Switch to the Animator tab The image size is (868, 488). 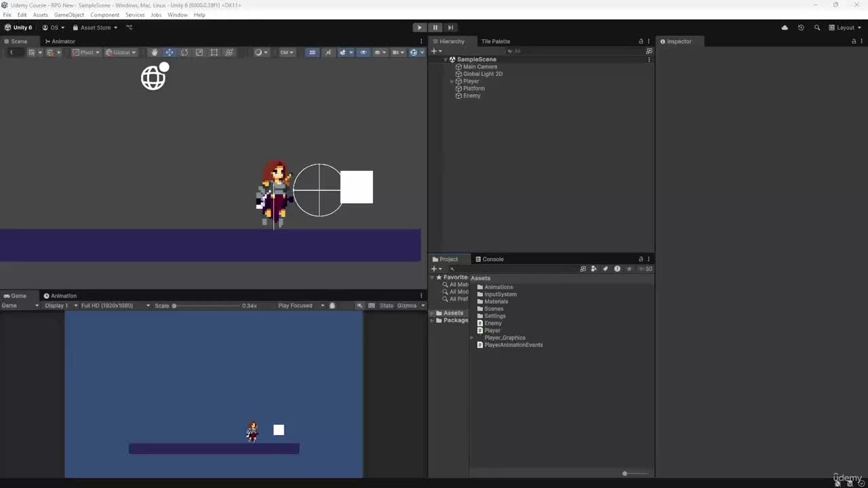coord(60,41)
